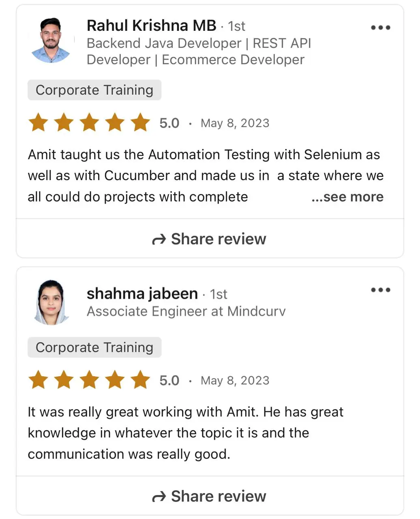
Task: Click fifth star in shahma jabeen's rating
Action: [140, 380]
